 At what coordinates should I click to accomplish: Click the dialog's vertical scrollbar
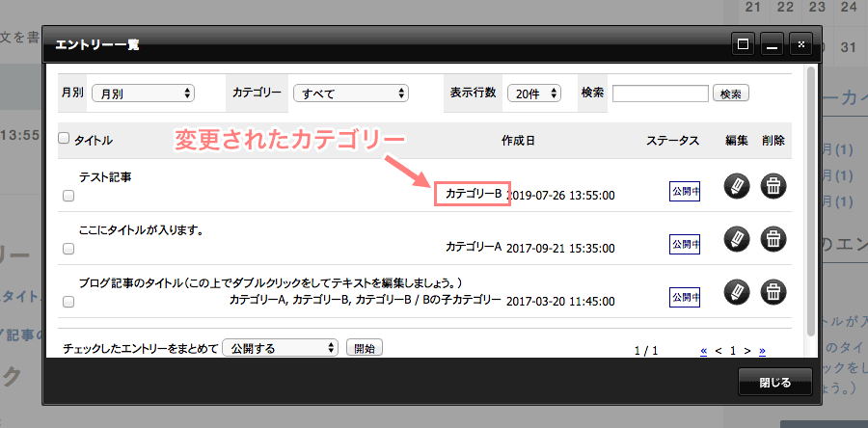click(811, 201)
